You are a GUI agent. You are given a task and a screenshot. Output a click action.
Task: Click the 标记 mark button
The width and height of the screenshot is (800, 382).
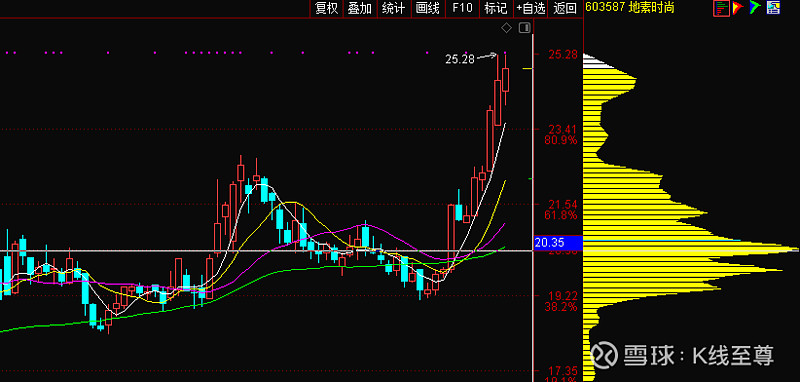point(496,8)
